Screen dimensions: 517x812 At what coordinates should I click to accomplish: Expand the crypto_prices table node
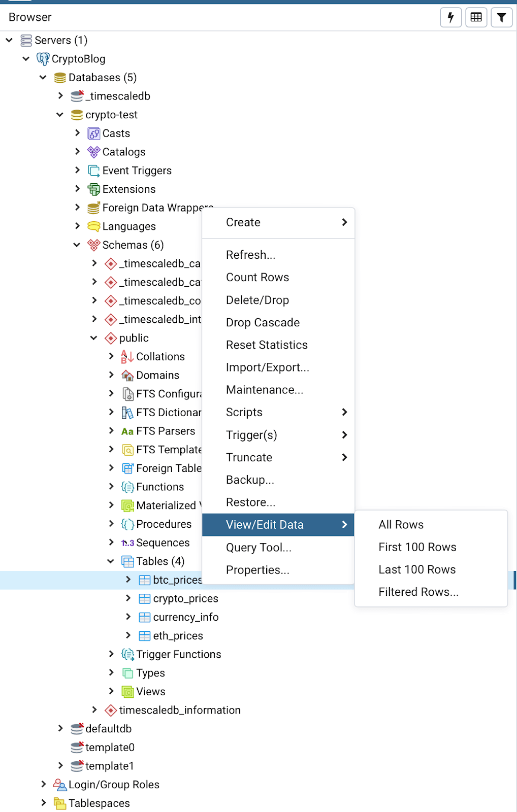coord(128,598)
